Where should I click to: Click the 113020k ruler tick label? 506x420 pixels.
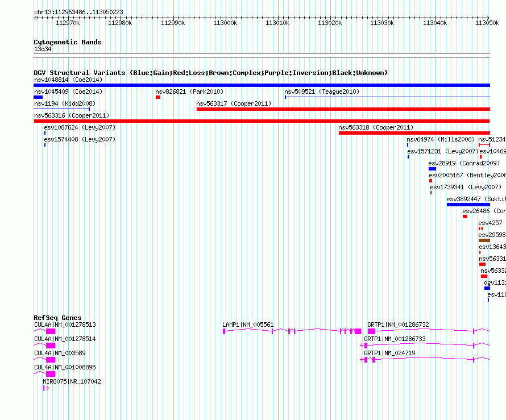tap(330, 23)
